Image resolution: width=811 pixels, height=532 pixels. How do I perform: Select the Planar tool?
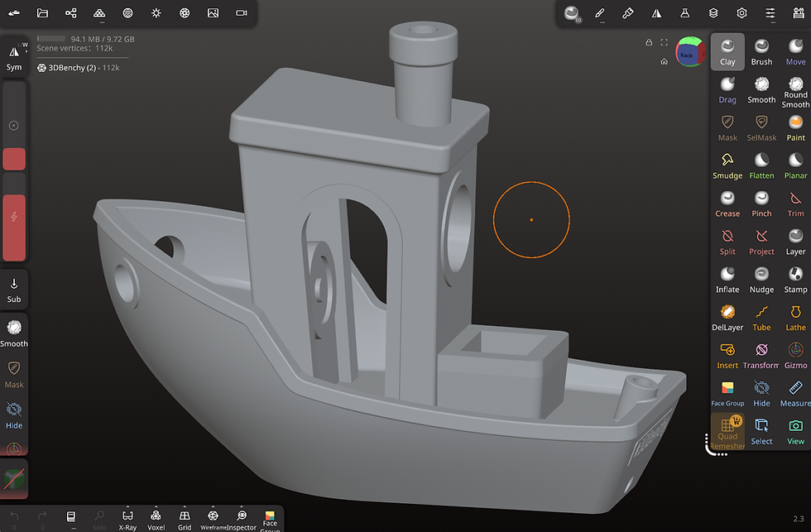(x=795, y=166)
